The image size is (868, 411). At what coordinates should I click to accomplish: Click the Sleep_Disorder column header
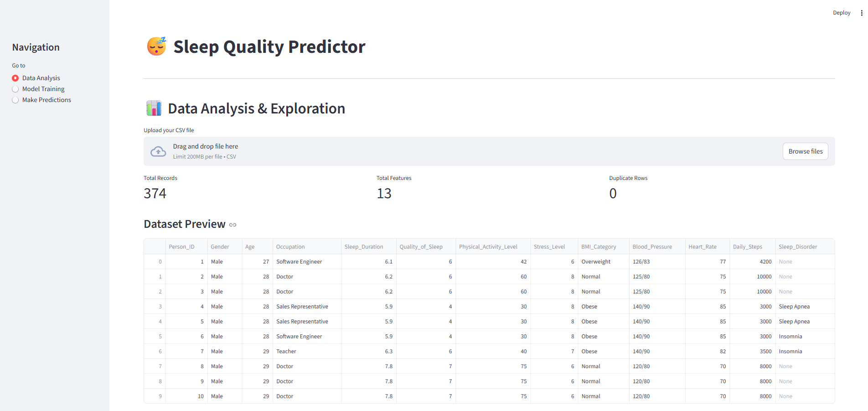tap(797, 247)
